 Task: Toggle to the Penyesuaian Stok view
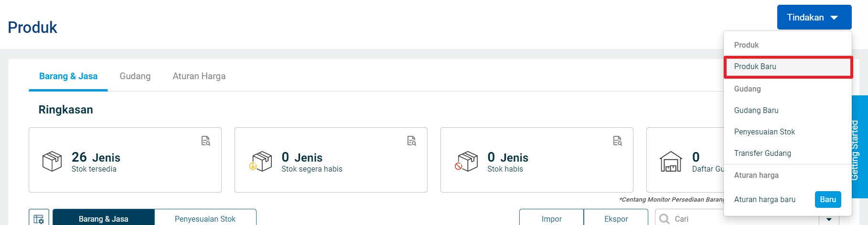coord(205,218)
